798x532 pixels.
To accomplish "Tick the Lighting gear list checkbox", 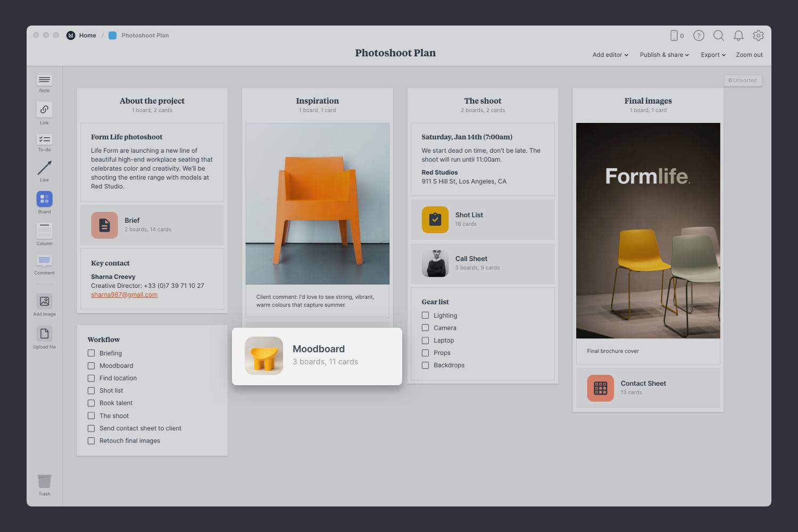I will [425, 315].
